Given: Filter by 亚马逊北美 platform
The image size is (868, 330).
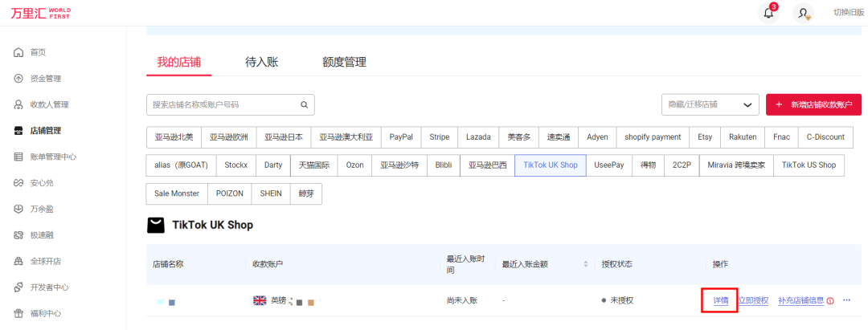Looking at the screenshot, I should [174, 137].
